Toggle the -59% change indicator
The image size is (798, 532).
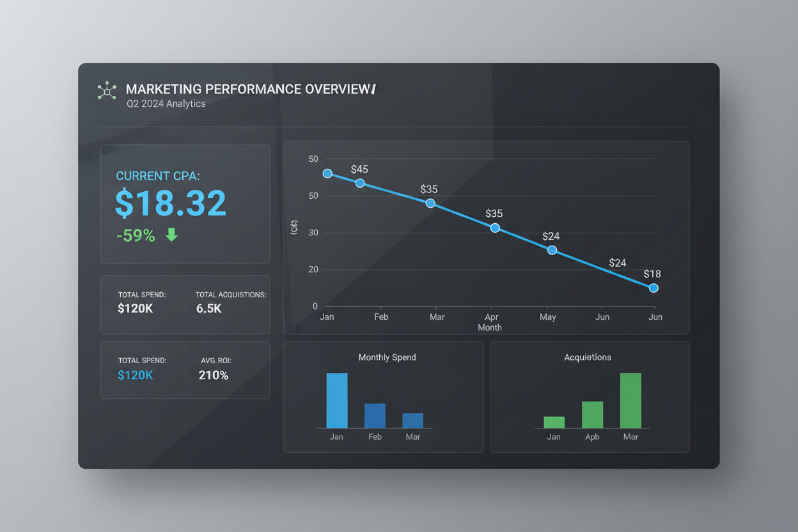click(136, 235)
